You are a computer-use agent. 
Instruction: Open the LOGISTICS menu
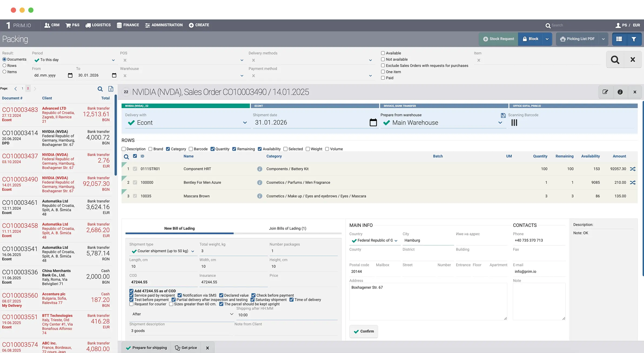[x=98, y=25]
